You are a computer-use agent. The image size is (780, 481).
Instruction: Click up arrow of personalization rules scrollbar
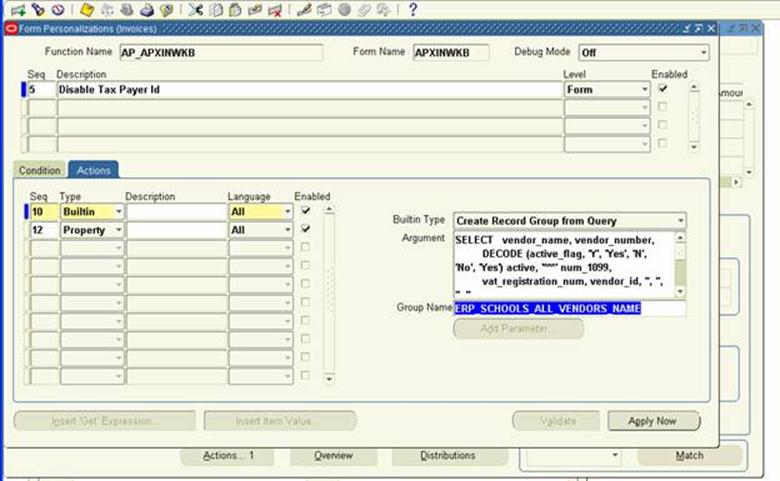pos(694,87)
